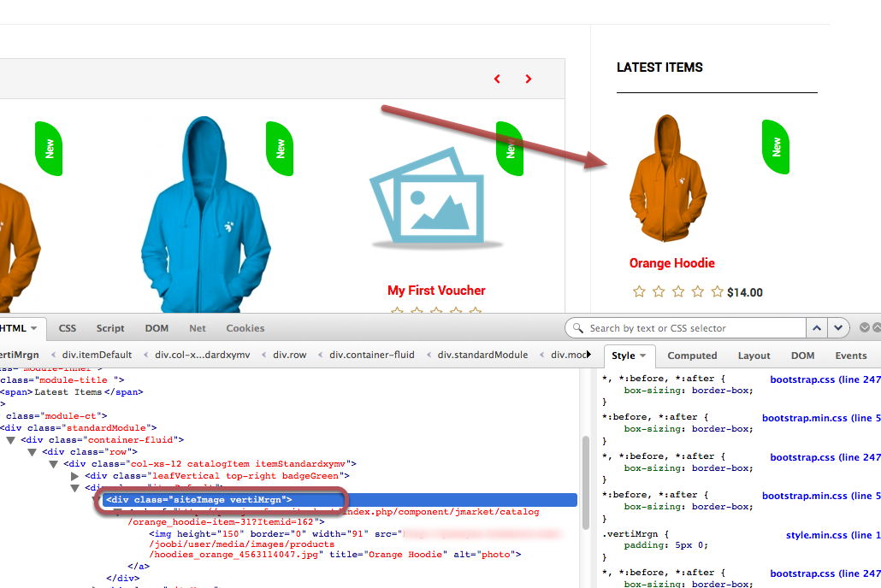Click the first rating star under Orange Hoodie

coord(639,291)
